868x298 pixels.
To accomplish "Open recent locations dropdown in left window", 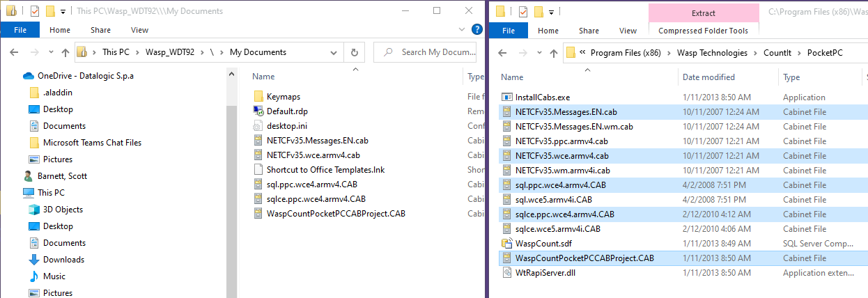I will [x=50, y=52].
